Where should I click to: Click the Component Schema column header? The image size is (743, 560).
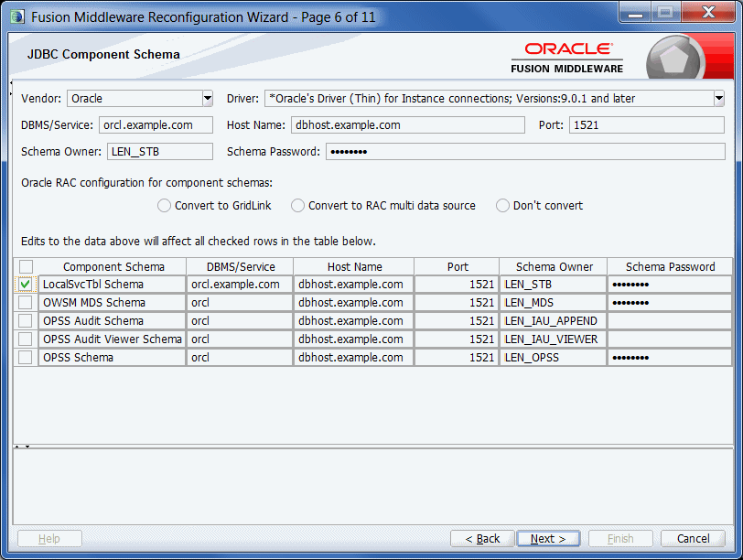pyautogui.click(x=113, y=267)
